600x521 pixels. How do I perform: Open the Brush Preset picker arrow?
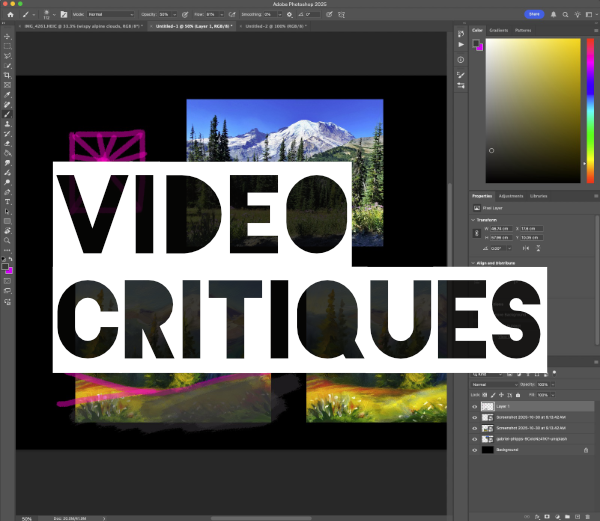pyautogui.click(x=54, y=15)
